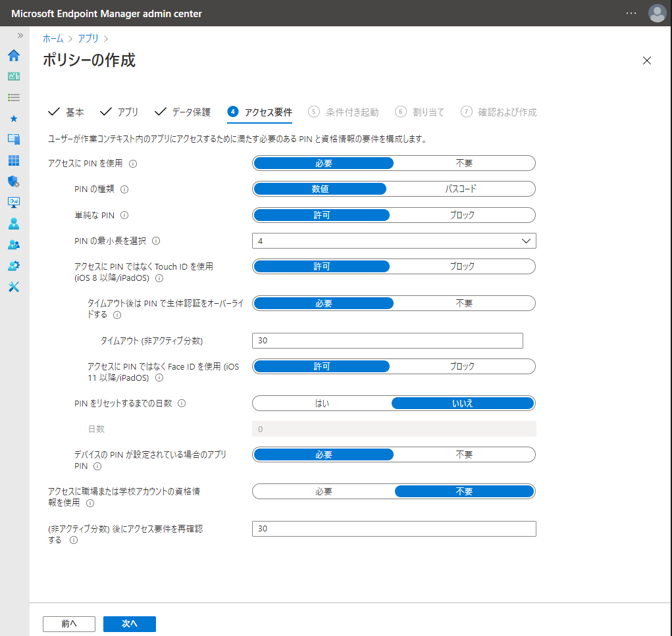Open Devices icon in sidebar

[x=14, y=139]
